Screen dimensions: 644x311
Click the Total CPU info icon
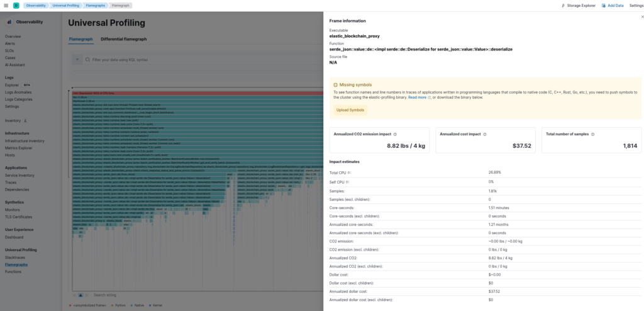349,172
